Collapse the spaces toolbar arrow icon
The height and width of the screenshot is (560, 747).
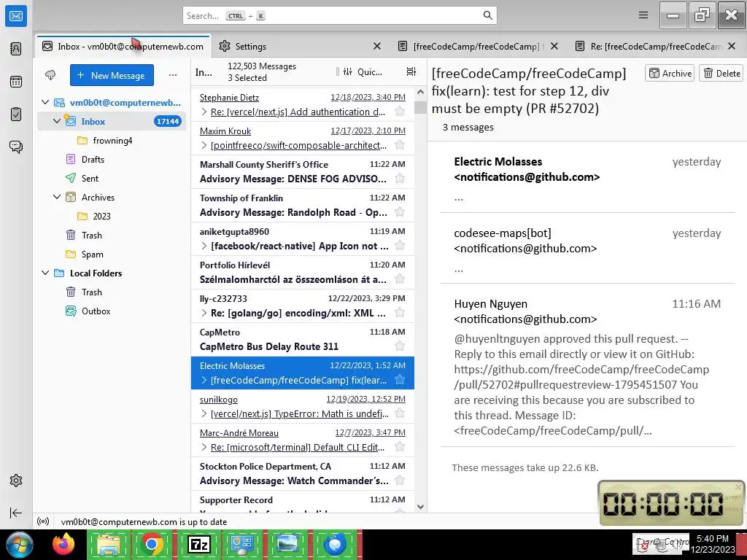[x=16, y=513]
